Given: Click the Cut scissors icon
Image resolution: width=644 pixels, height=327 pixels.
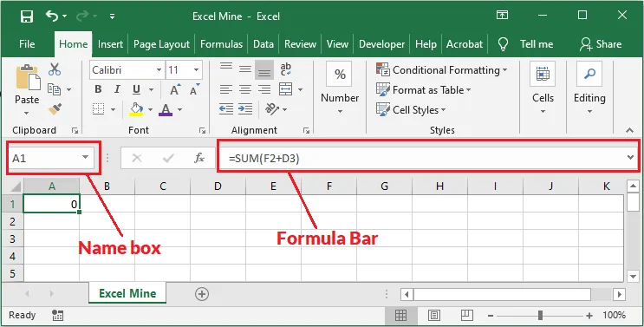Looking at the screenshot, I should (x=55, y=69).
